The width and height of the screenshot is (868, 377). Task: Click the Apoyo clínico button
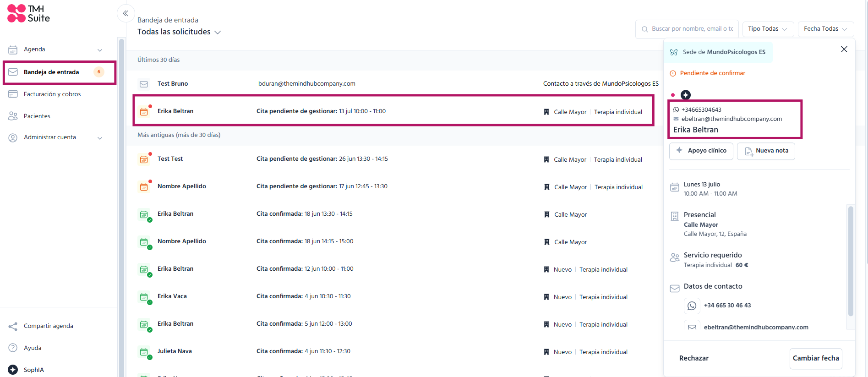[x=701, y=151]
